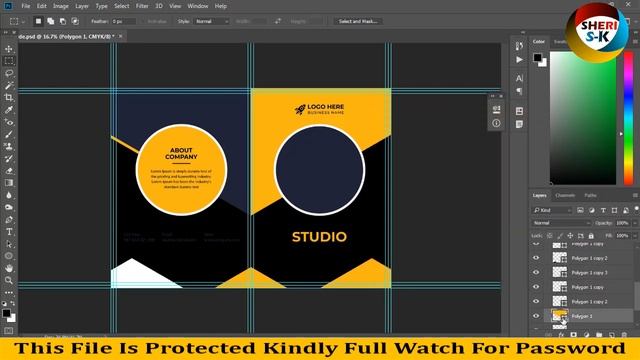
Task: Toggle layer filtering on/off switch
Action: (636, 209)
